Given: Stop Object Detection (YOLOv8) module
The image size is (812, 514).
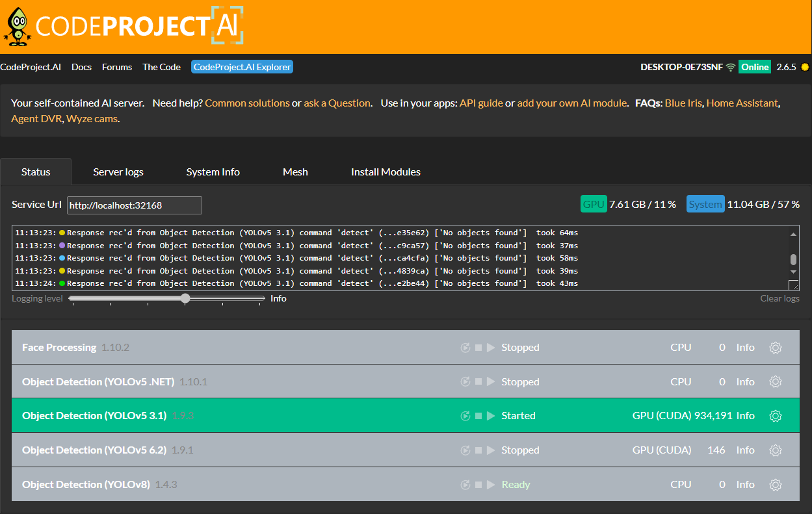Looking at the screenshot, I should click(x=478, y=485).
